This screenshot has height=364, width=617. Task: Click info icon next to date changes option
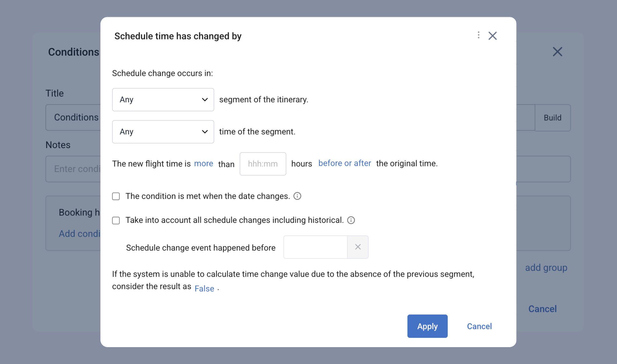(x=297, y=196)
